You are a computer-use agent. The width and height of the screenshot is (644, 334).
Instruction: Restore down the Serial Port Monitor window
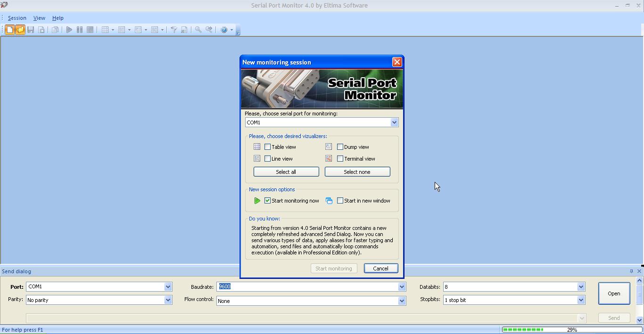[627, 5]
